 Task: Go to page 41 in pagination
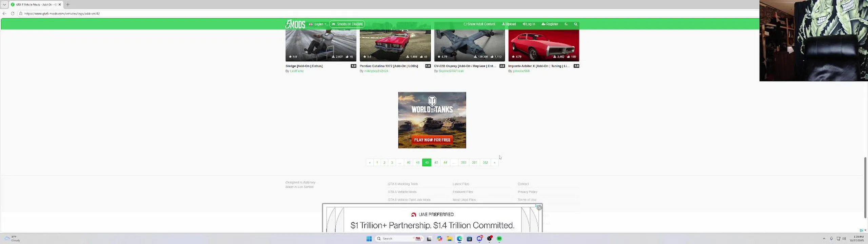[x=418, y=163]
